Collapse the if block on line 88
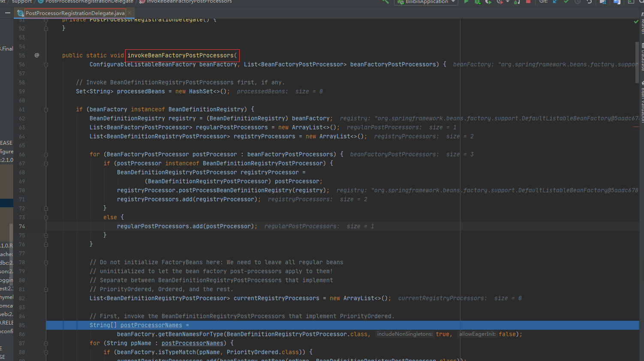The image size is (644, 361). pos(46,352)
